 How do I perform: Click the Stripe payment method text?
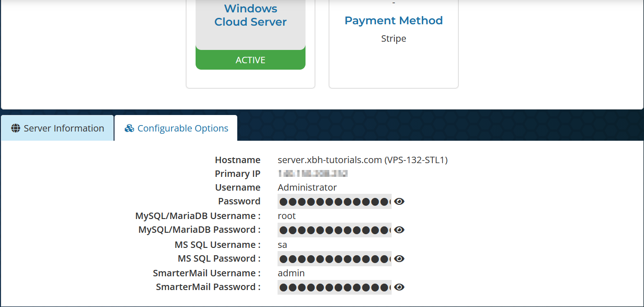click(393, 38)
